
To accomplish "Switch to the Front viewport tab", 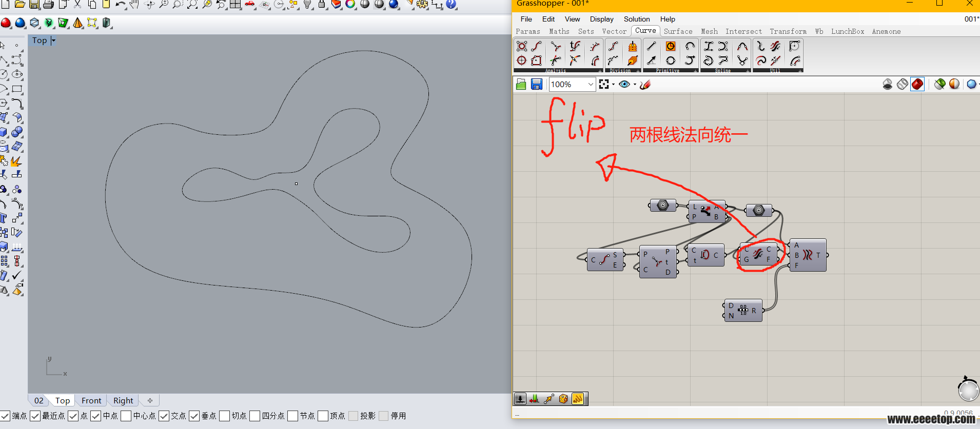I will point(91,400).
